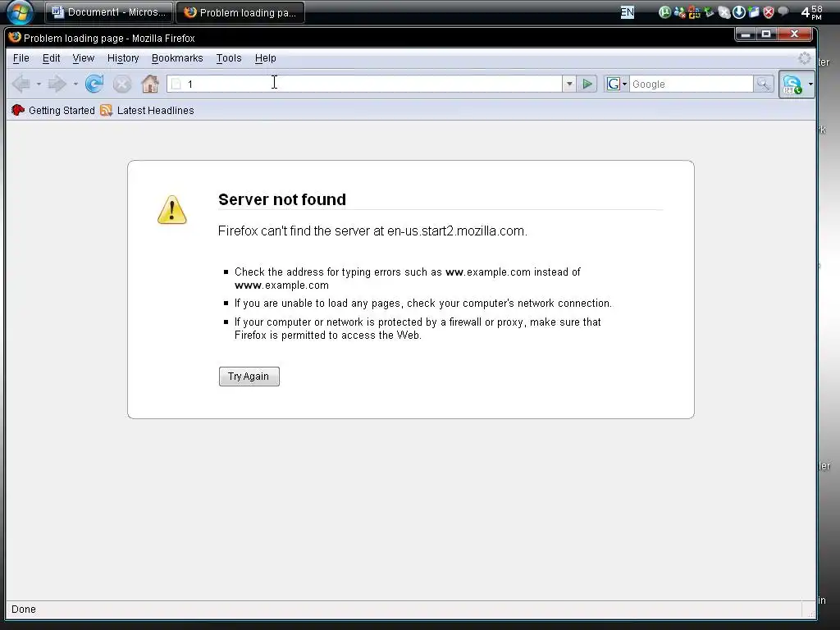Click the Skype toolbar icon
The height and width of the screenshot is (630, 840).
pos(792,84)
